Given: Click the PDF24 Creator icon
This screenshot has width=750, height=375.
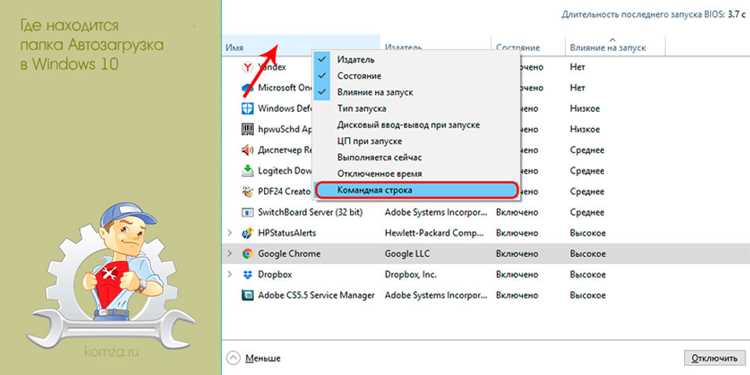Looking at the screenshot, I should [x=247, y=191].
